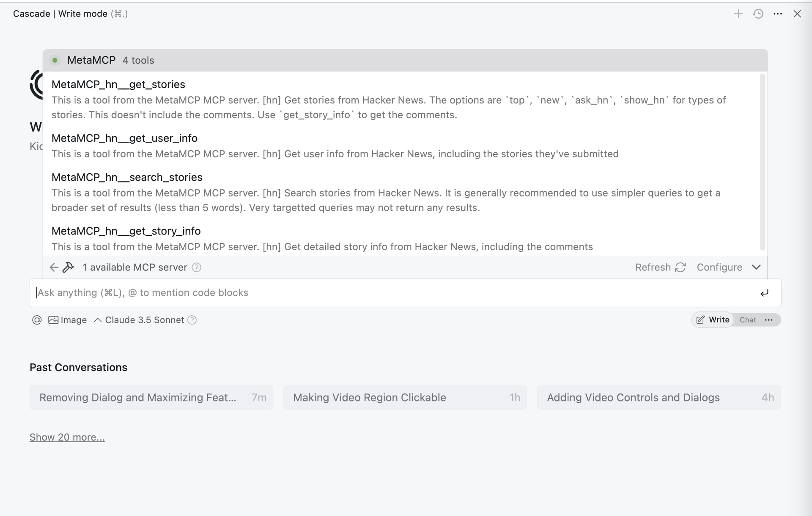Click the Past Conversations heading
Image resolution: width=812 pixels, height=516 pixels.
pos(78,368)
